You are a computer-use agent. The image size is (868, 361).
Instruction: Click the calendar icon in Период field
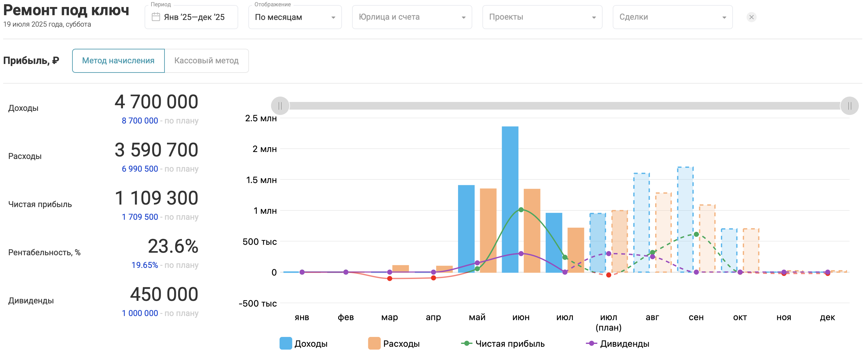(156, 17)
